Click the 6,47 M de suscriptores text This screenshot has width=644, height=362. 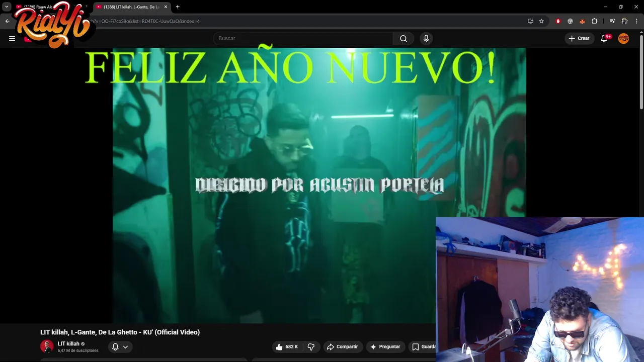pos(78,350)
